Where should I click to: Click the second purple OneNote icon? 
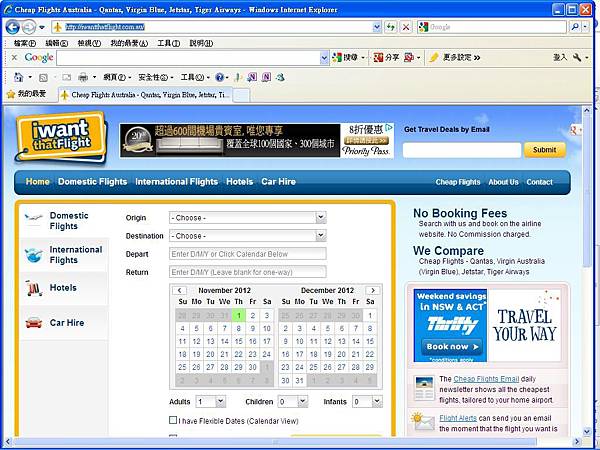pyautogui.click(x=266, y=77)
